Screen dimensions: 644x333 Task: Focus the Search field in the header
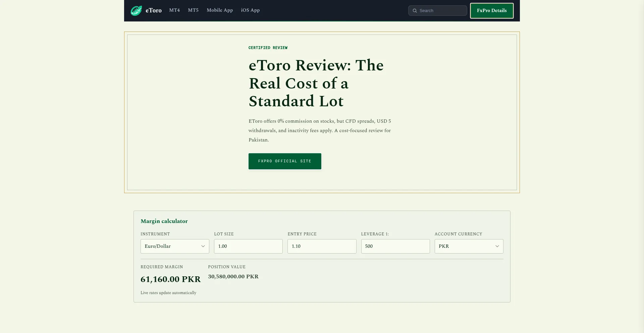[438, 11]
